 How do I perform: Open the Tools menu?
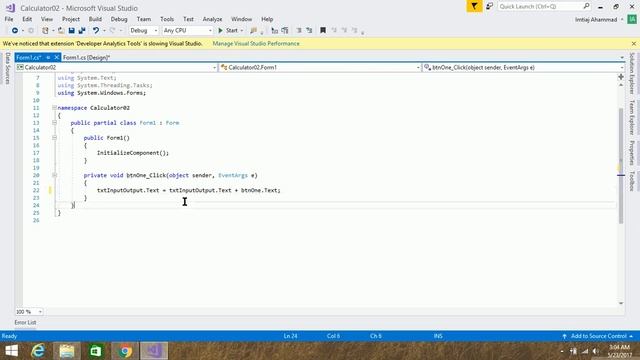pyautogui.click(x=167, y=19)
